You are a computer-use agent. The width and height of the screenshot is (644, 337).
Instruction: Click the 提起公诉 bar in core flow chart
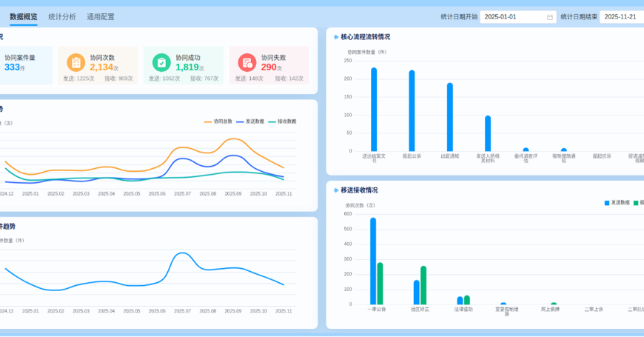[x=412, y=111]
